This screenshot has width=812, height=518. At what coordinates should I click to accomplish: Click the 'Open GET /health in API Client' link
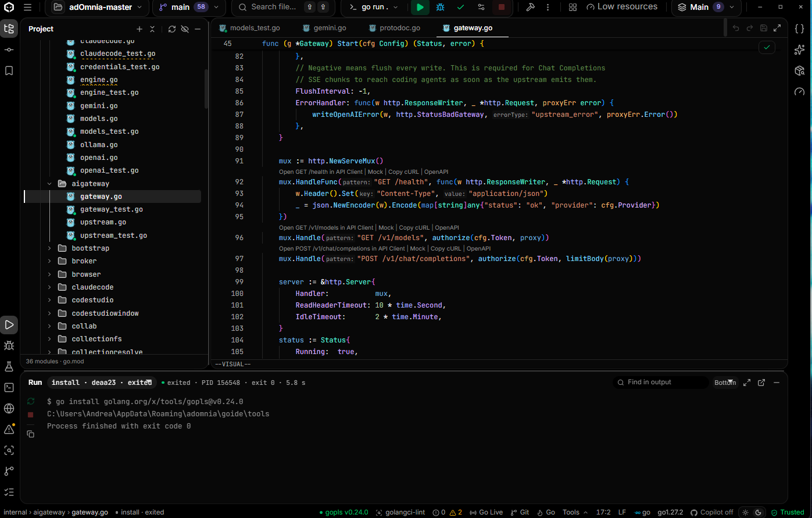tap(321, 172)
